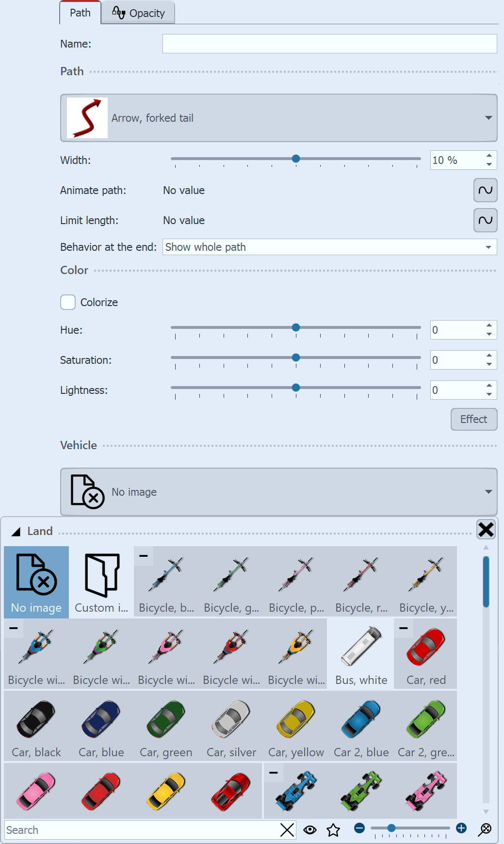Show favorites with the star icon
This screenshot has width=504, height=844.
[x=333, y=830]
